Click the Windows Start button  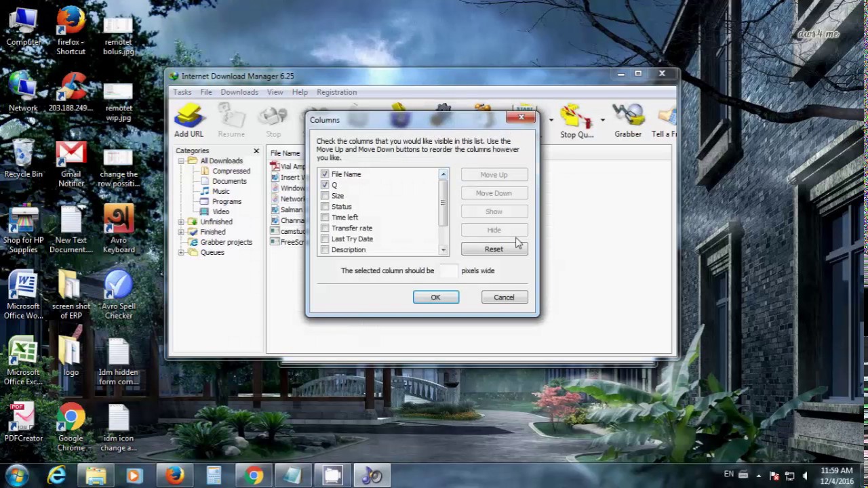point(16,476)
